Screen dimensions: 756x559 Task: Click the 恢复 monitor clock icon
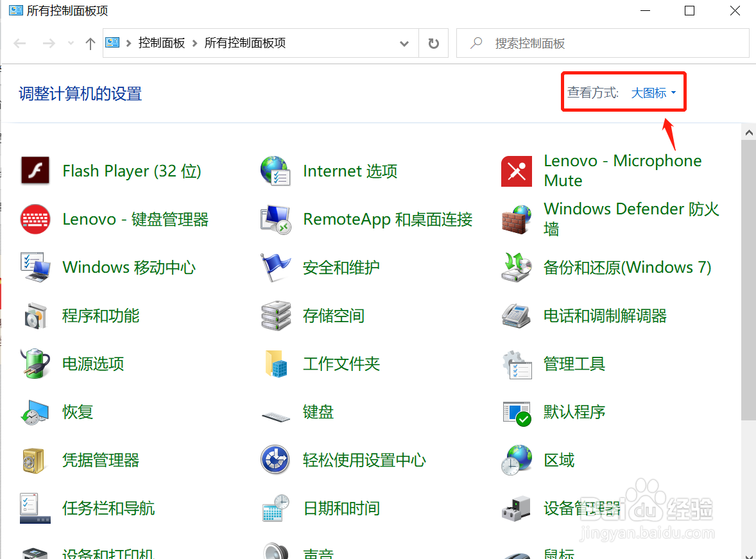point(35,412)
